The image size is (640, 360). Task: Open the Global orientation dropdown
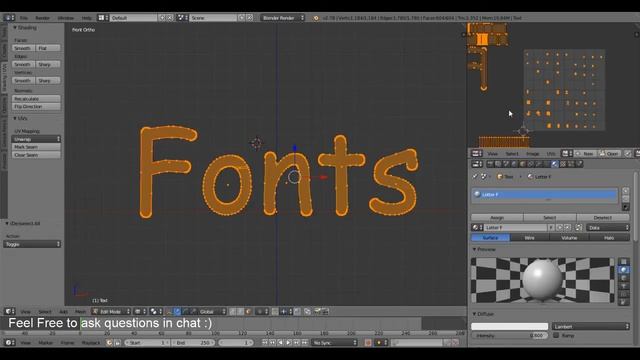212,311
